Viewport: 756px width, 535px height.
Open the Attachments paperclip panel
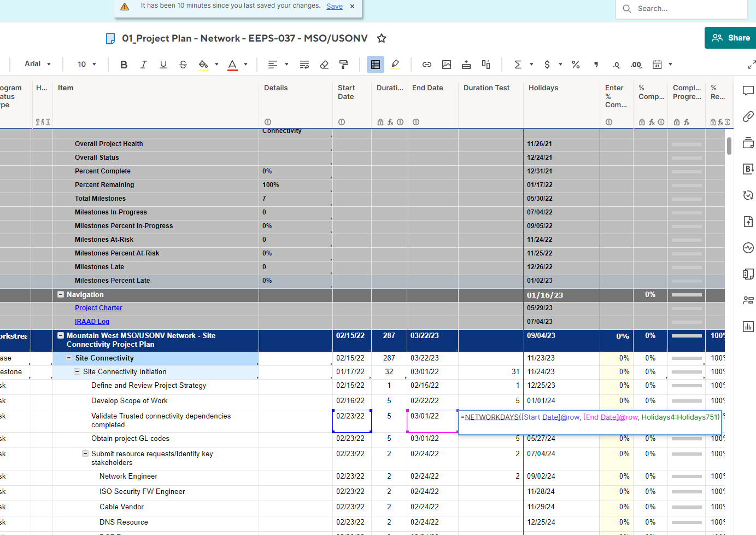[x=748, y=117]
